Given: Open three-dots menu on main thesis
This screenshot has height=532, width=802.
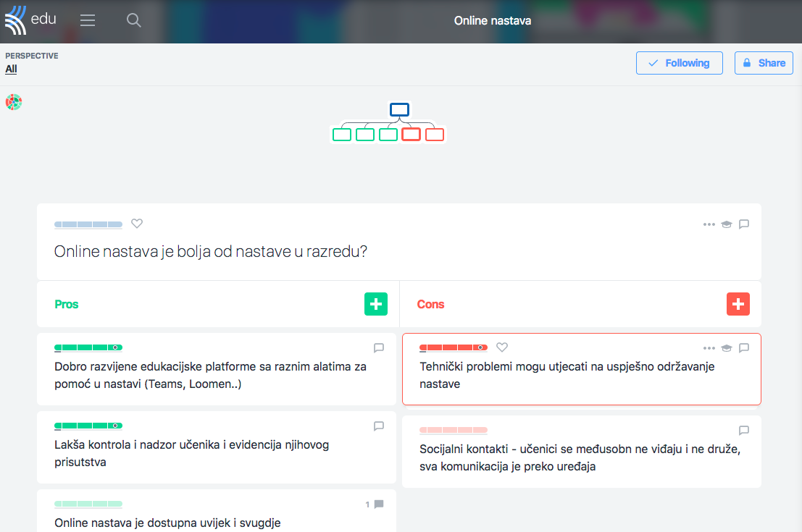Looking at the screenshot, I should coord(709,224).
